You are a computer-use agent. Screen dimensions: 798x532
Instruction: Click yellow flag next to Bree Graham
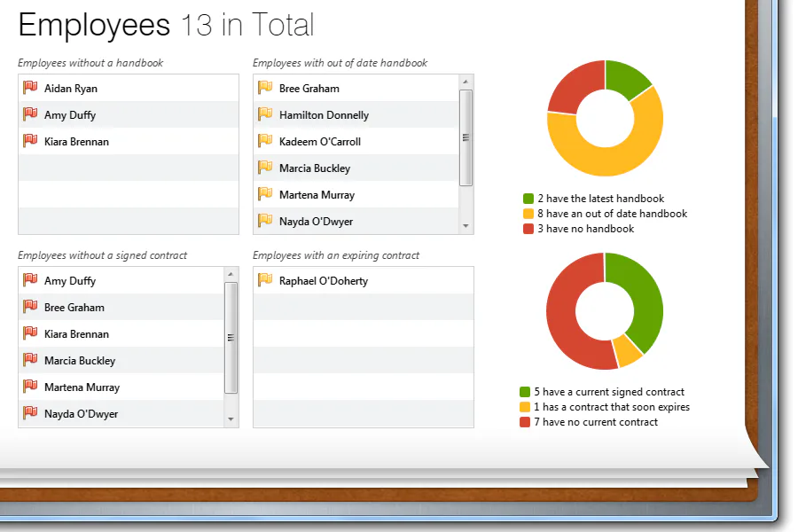[265, 88]
